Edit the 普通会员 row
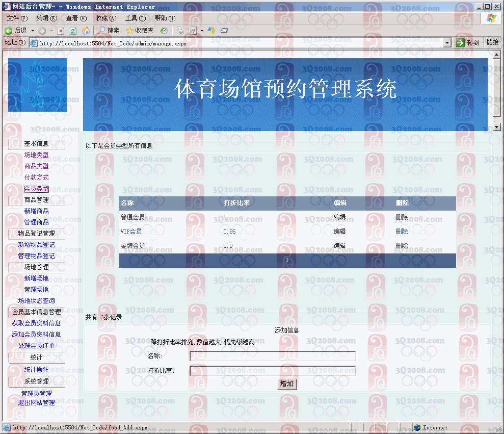504x434 pixels. tap(339, 217)
